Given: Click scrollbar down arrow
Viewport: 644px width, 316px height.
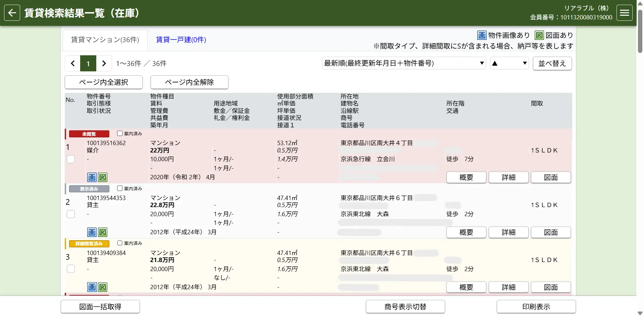Looking at the screenshot, I should (x=640, y=313).
